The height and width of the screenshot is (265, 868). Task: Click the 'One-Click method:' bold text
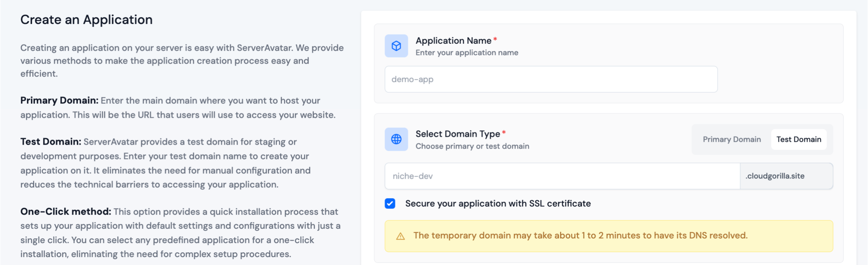(x=66, y=211)
